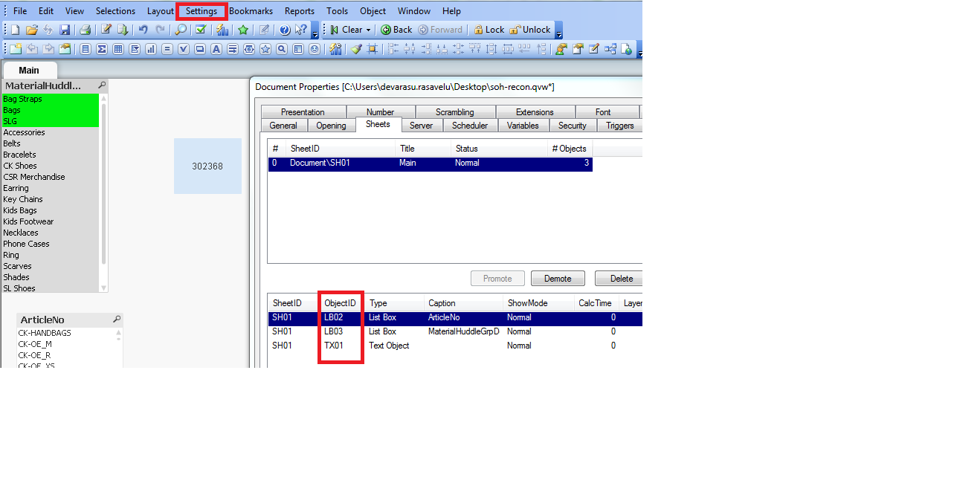Click the Create Table Box icon
This screenshot has height=483, width=980.
[117, 49]
